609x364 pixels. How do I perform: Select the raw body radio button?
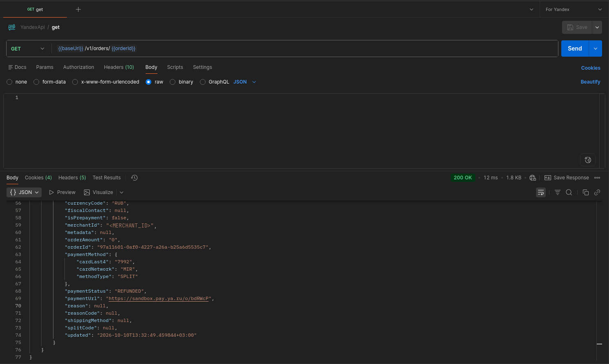click(148, 82)
